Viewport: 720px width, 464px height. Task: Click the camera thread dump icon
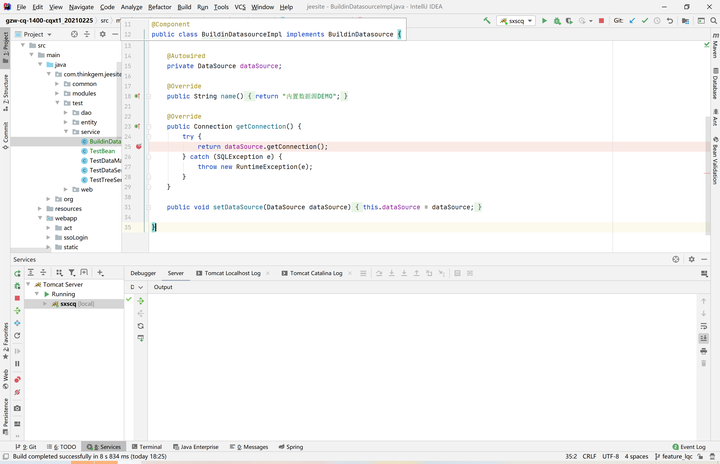click(17, 408)
